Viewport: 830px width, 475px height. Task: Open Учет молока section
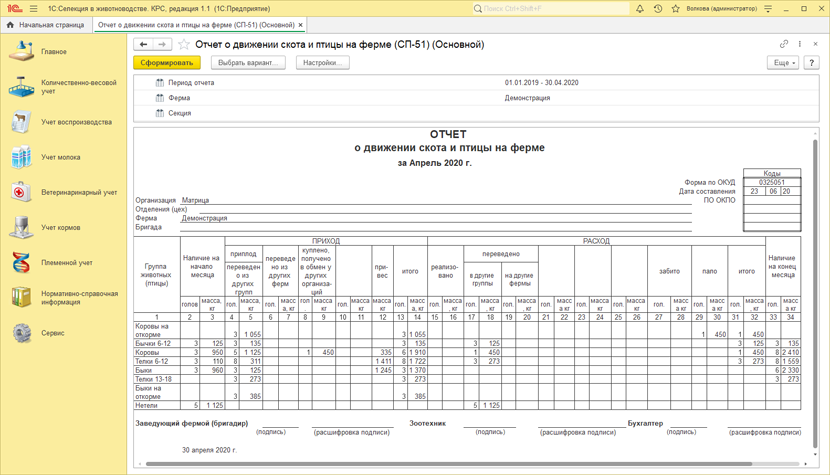[60, 157]
